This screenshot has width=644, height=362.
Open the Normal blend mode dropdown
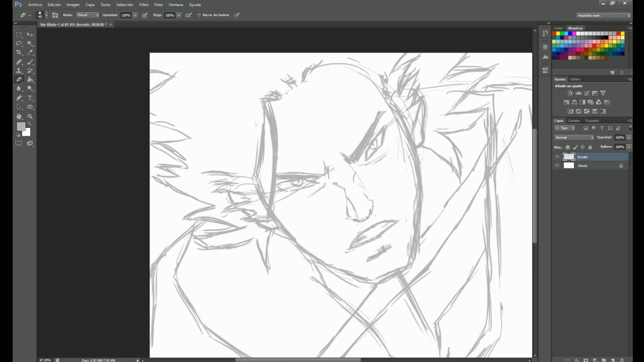[x=574, y=137]
